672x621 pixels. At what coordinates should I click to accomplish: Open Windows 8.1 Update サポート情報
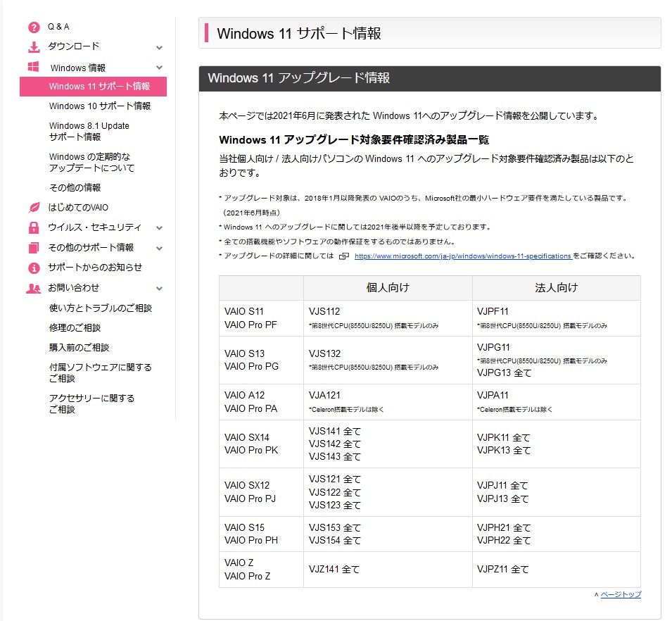tap(89, 131)
